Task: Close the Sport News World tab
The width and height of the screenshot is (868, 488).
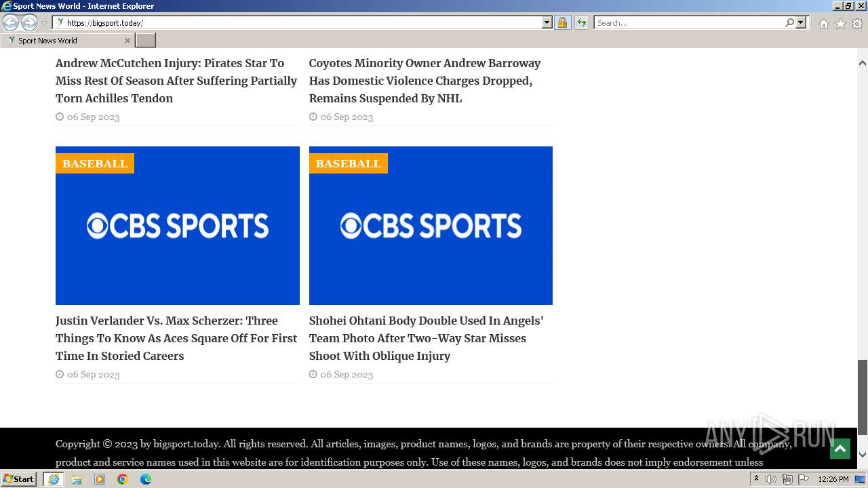Action: coord(127,41)
